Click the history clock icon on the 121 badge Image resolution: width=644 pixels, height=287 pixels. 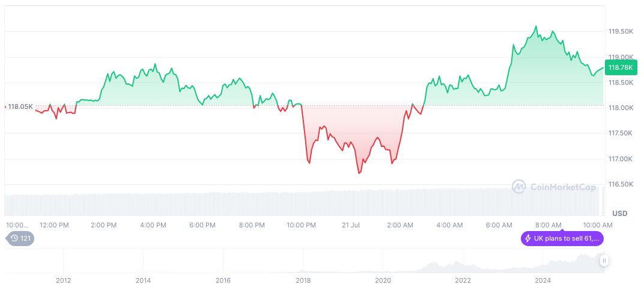pos(14,238)
